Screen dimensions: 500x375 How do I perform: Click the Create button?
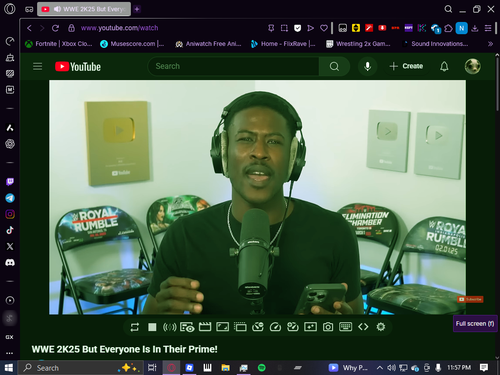tap(406, 66)
